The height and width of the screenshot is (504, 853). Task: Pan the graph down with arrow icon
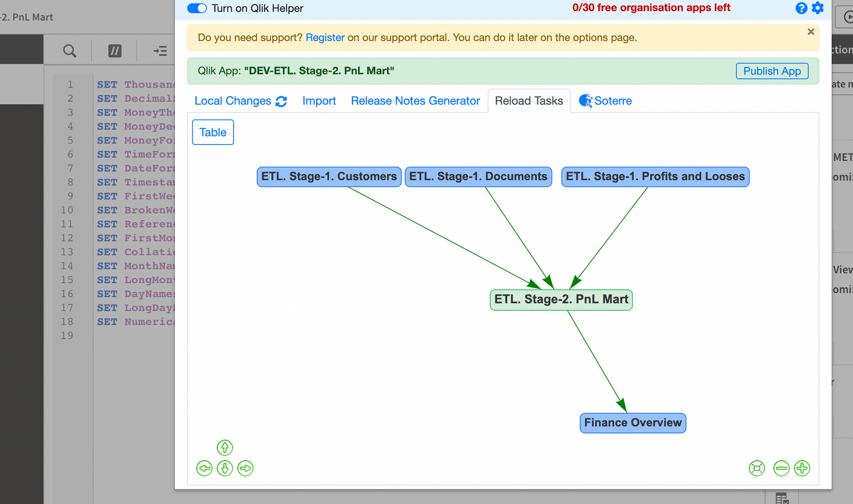point(225,468)
